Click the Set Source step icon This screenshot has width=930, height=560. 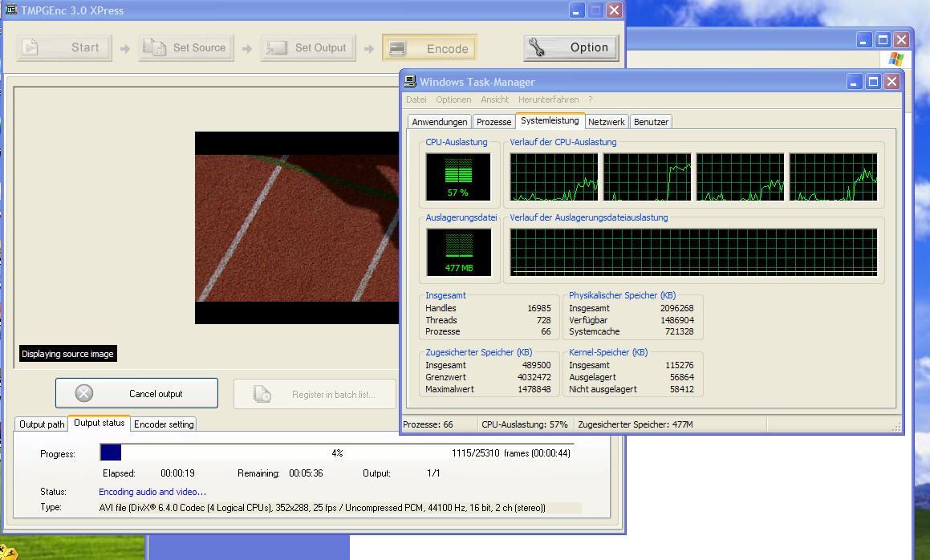tap(154, 47)
